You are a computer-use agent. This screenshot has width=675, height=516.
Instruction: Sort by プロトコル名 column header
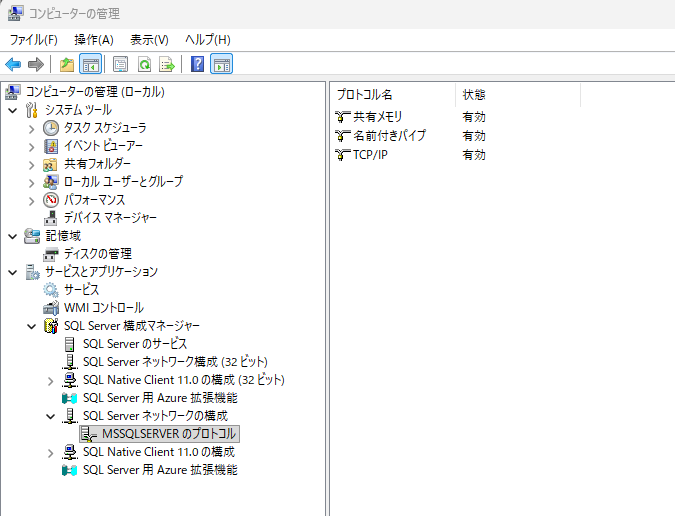390,94
